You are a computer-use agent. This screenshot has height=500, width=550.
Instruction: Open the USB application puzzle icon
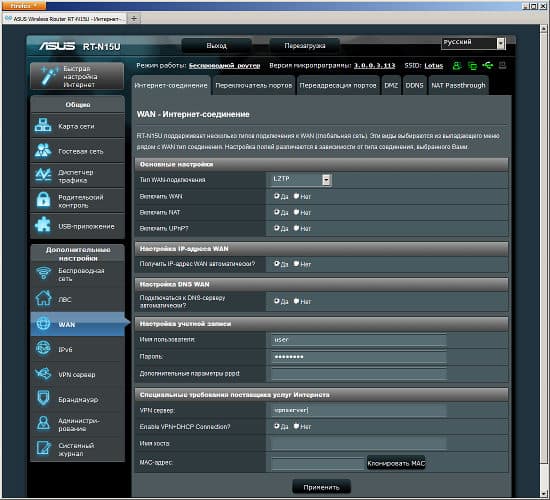click(43, 225)
